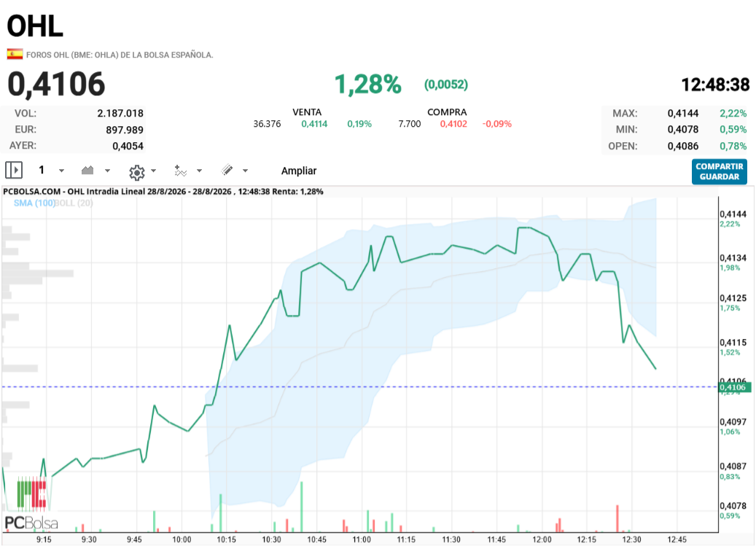Click the BOLL (20) indicator label
Screen dimensions: 756x546
[74, 203]
